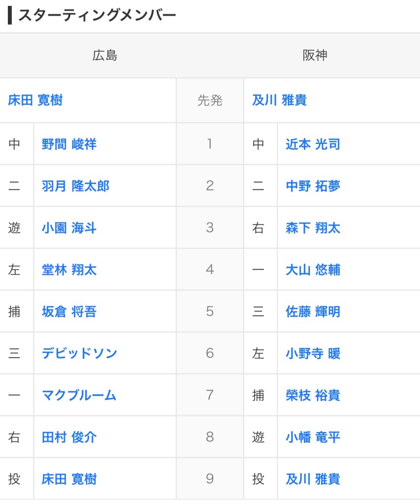
Task: Open 小野寺 暖 player profile
Action: (x=313, y=354)
